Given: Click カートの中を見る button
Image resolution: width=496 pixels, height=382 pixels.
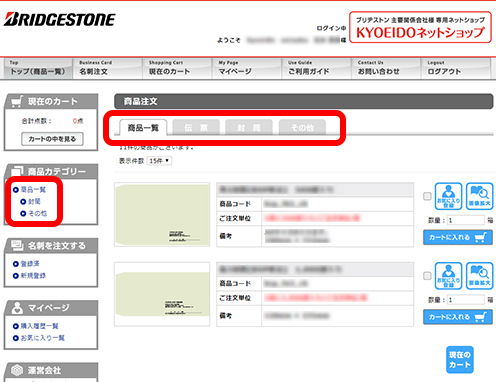Looking at the screenshot, I should pos(52,139).
